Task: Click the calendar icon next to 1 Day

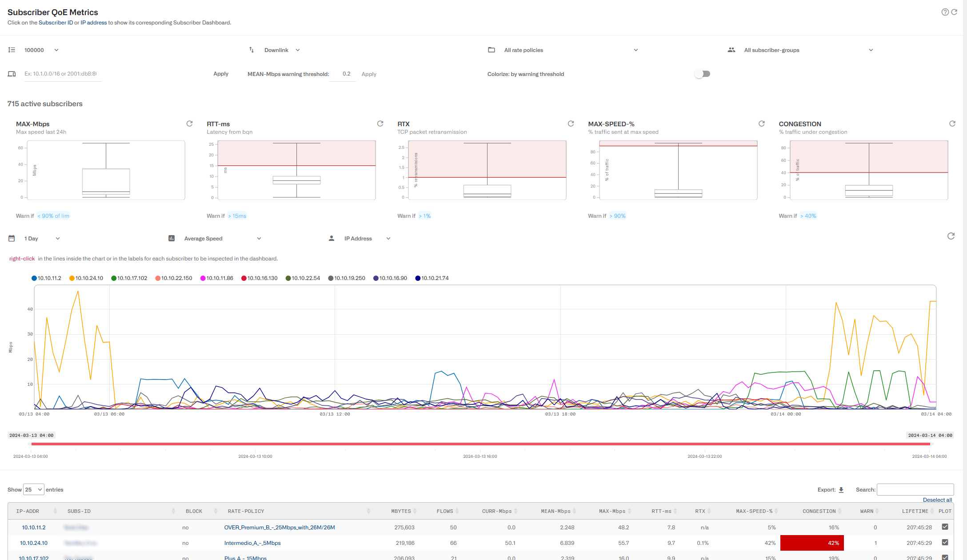Action: [12, 238]
